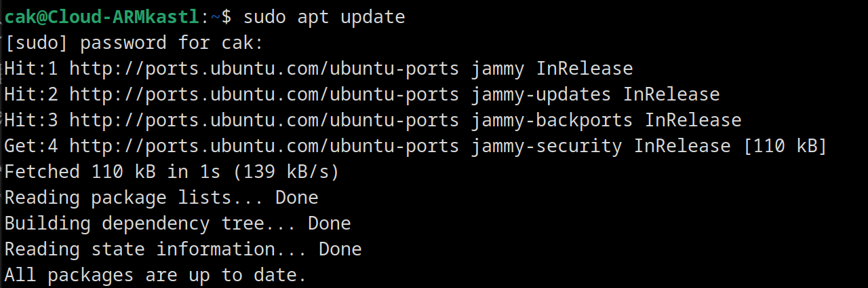Click the '[110 kB]' size text
The width and height of the screenshot is (868, 288).
(x=785, y=146)
